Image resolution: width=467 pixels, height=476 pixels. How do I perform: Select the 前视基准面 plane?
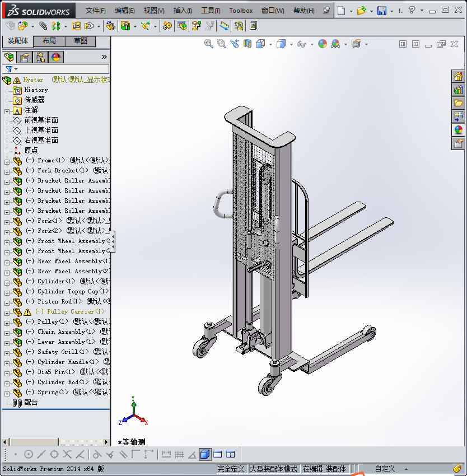click(41, 120)
